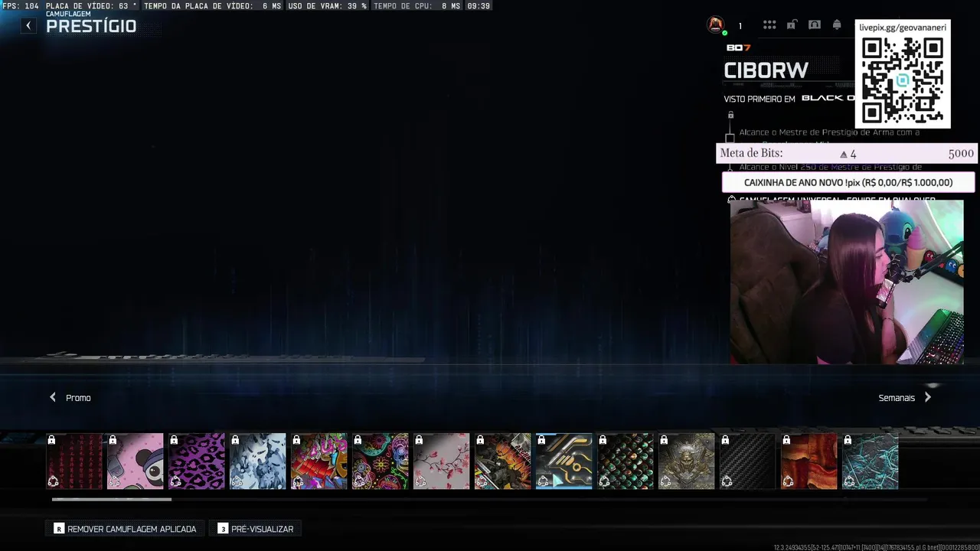Click the party count number 1
The height and width of the screenshot is (551, 980).
(x=740, y=26)
